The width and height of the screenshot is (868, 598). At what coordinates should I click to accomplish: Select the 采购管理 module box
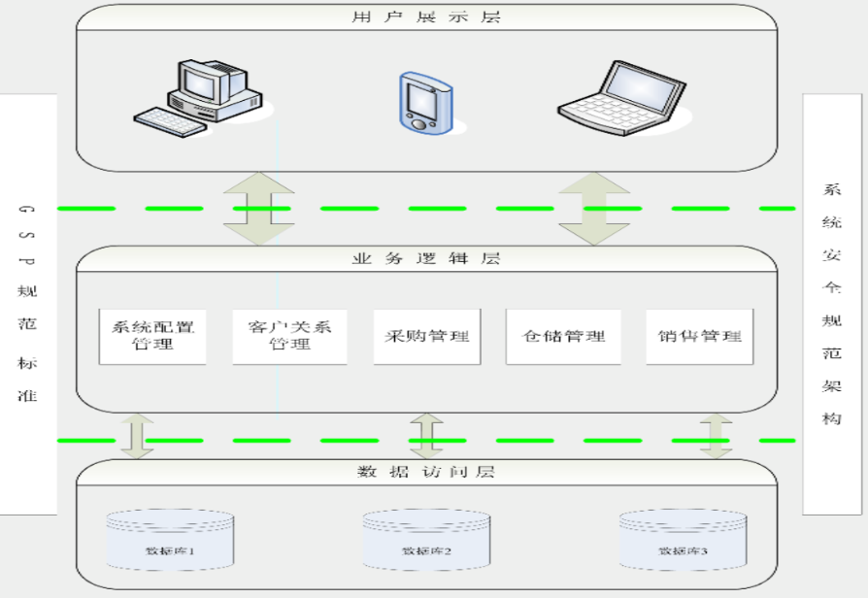click(x=427, y=337)
